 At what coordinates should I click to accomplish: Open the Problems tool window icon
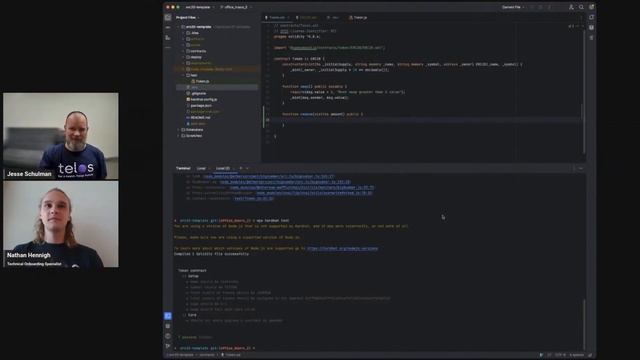coord(168,336)
